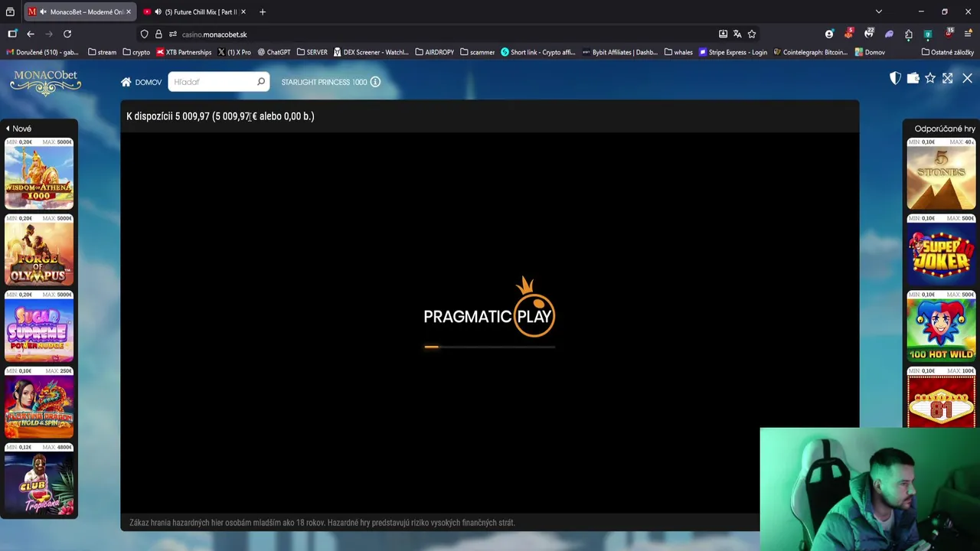
Task: Open Cointelegraph Bitcoin bookmark
Action: click(811, 52)
